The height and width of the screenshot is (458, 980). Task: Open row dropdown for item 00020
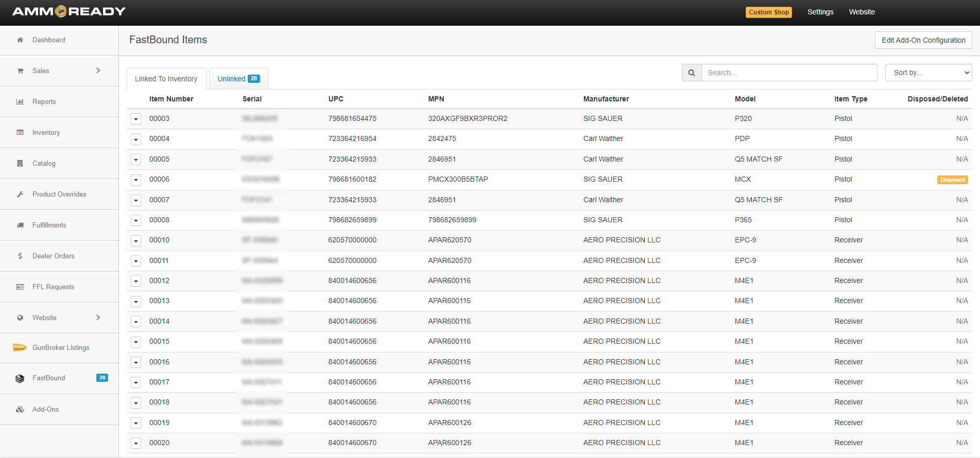136,444
